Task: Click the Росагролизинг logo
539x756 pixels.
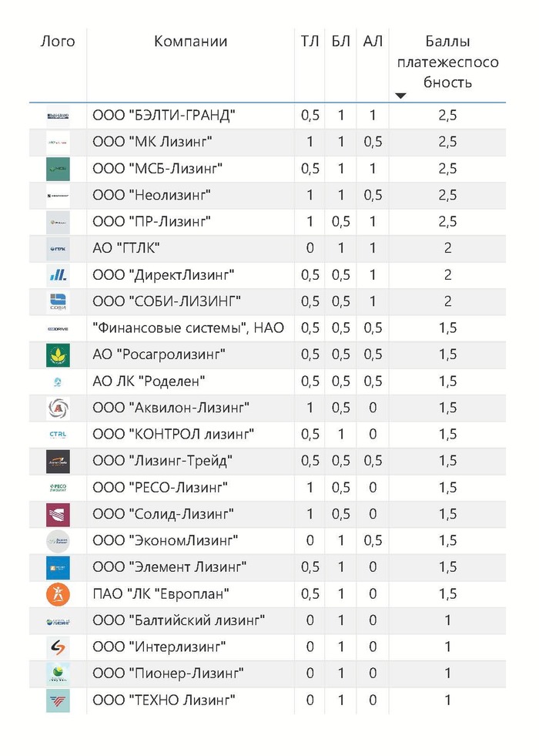Action: click(x=58, y=354)
